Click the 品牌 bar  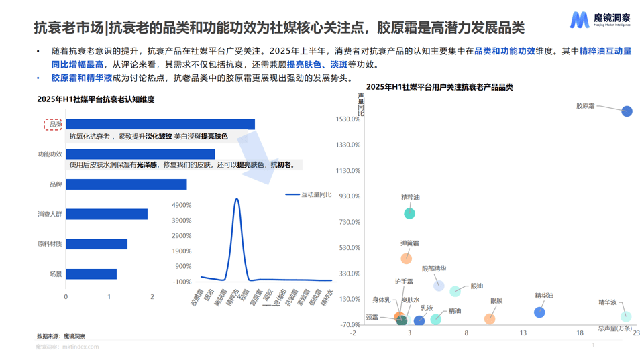126,184
